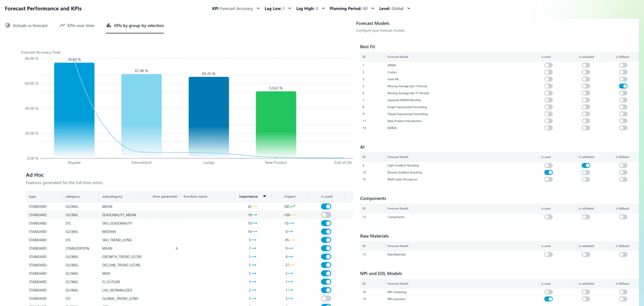The width and height of the screenshot is (644, 306).
Task: Expand the Lag Low dropdown
Action: coord(278,9)
